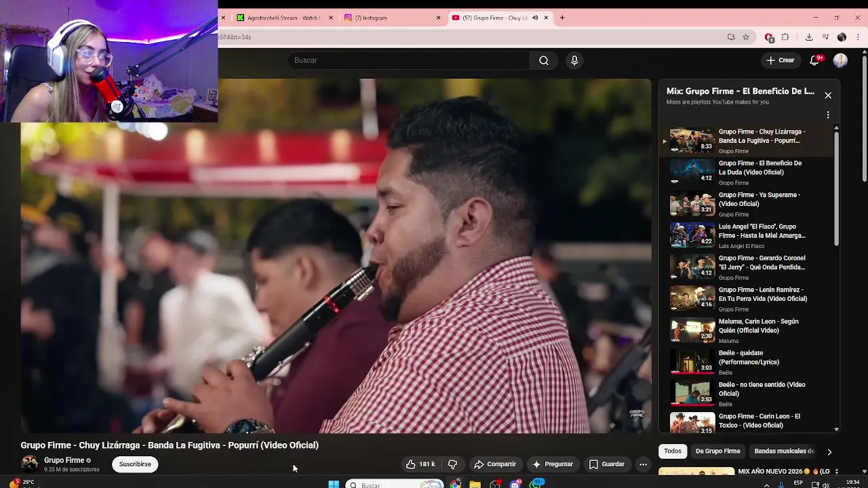Open the browser downloads icon
The image size is (868, 488).
tap(809, 37)
